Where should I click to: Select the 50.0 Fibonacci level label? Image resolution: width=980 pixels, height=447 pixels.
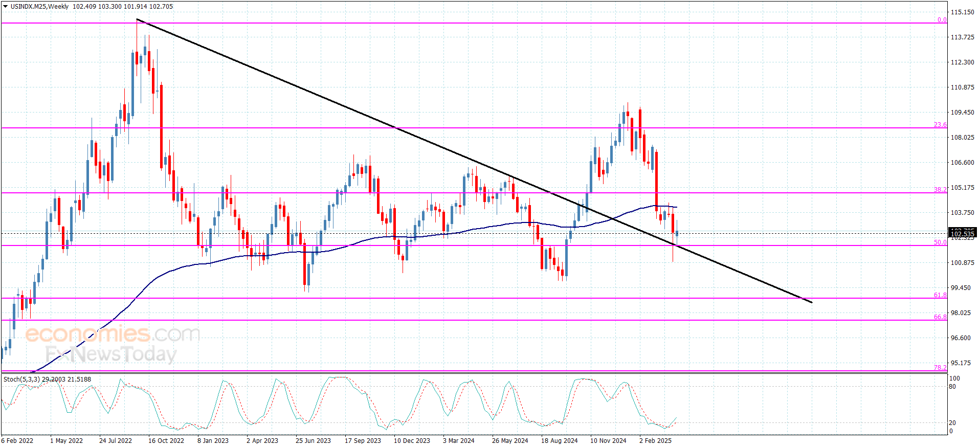[x=940, y=242]
